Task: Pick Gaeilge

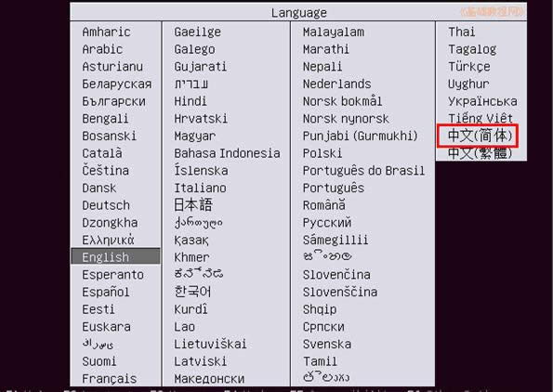Action: pos(197,33)
